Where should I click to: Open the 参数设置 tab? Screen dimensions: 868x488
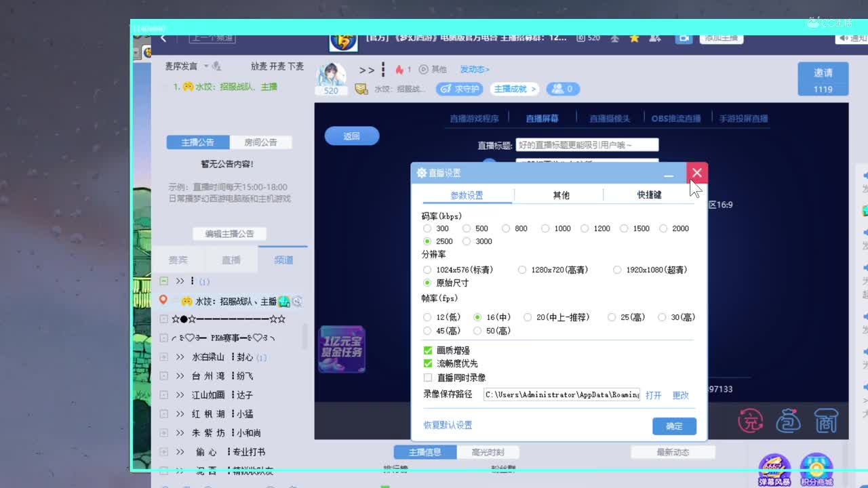point(467,195)
